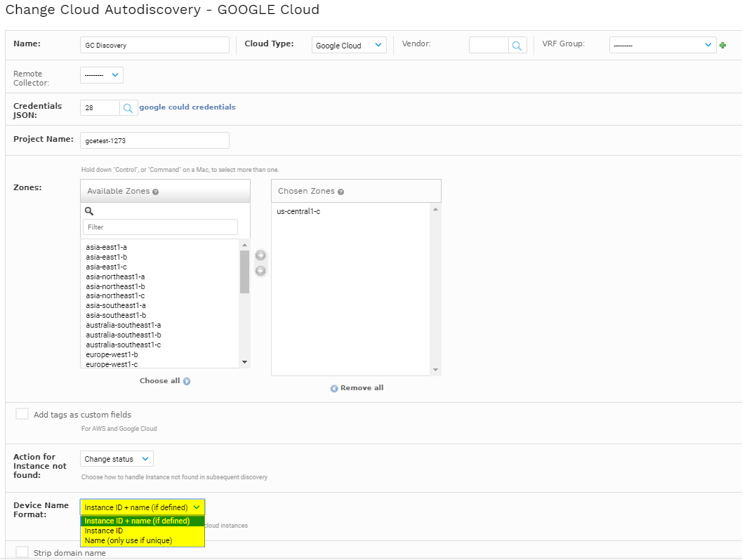This screenshot has height=560, width=742.
Task: Enable Add tags as custom fields
Action: pos(22,413)
